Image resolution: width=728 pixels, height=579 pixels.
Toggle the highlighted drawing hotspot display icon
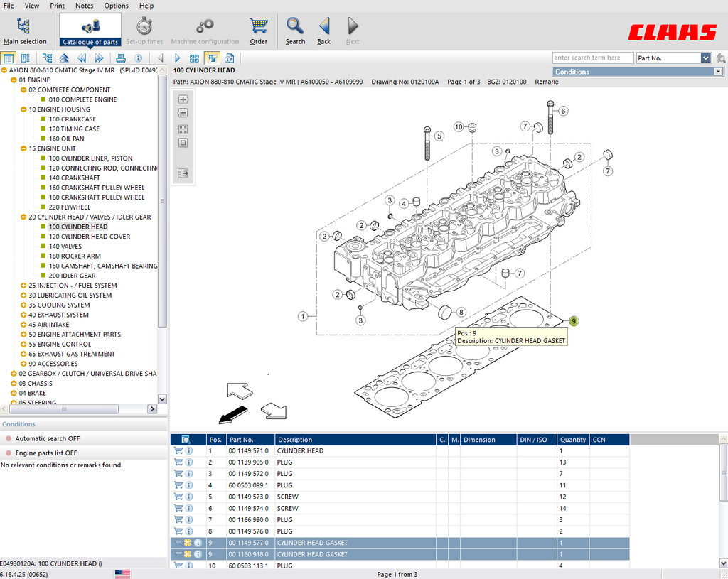(212, 58)
